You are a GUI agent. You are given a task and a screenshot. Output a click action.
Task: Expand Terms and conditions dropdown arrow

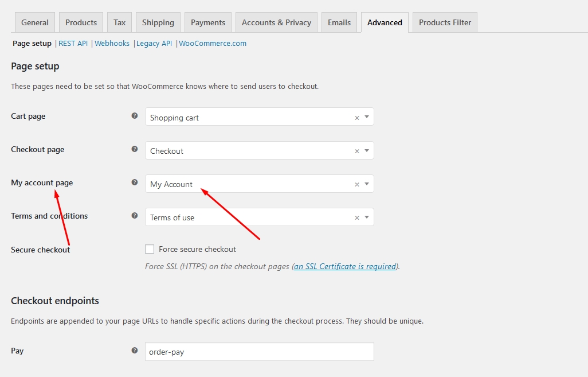pyautogui.click(x=367, y=217)
